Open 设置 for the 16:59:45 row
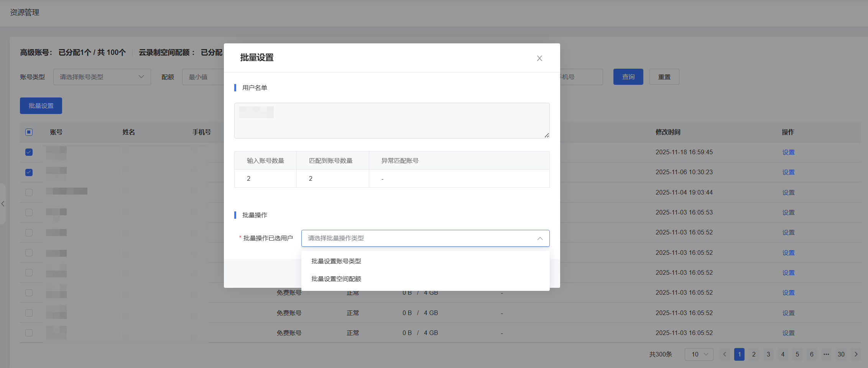Screen dimensions: 868x368 [788, 152]
